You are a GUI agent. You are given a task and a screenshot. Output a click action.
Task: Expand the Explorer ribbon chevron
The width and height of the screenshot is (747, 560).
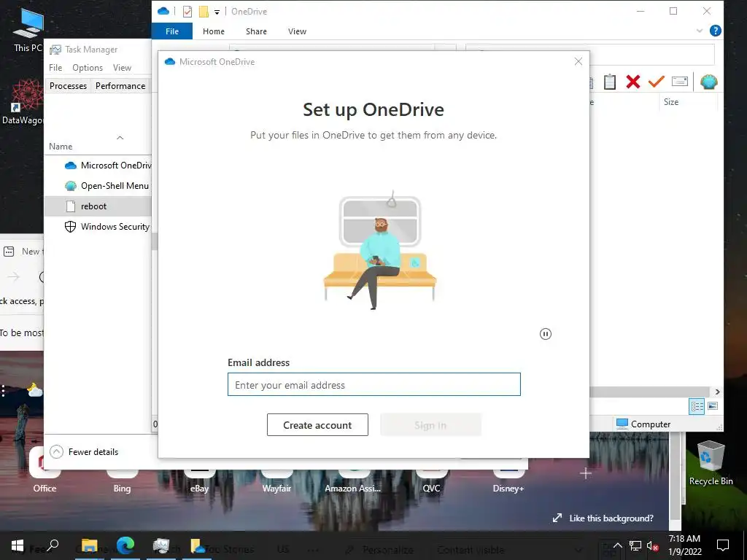[700, 31]
